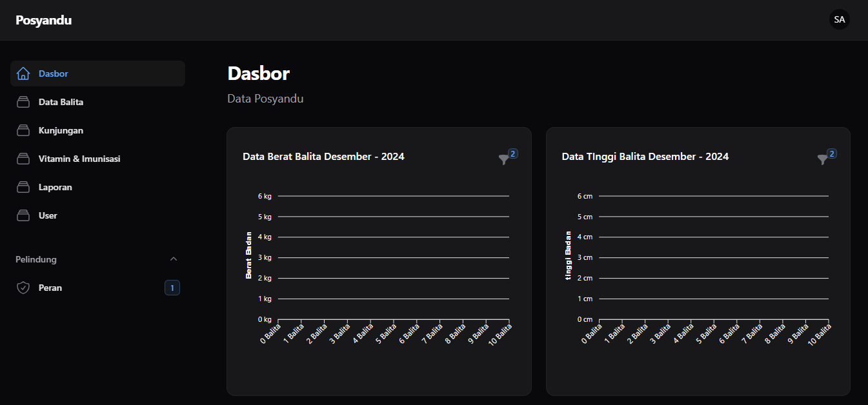Screen dimensions: 868x405
Task: Go to Data Balita menu item
Action: (x=61, y=102)
